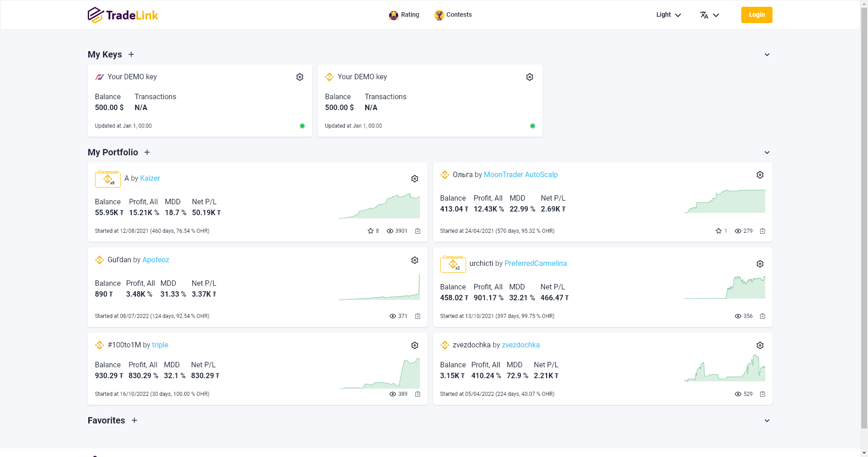This screenshot has width=868, height=457.
Task: Open zvezdochka author link
Action: [520, 345]
